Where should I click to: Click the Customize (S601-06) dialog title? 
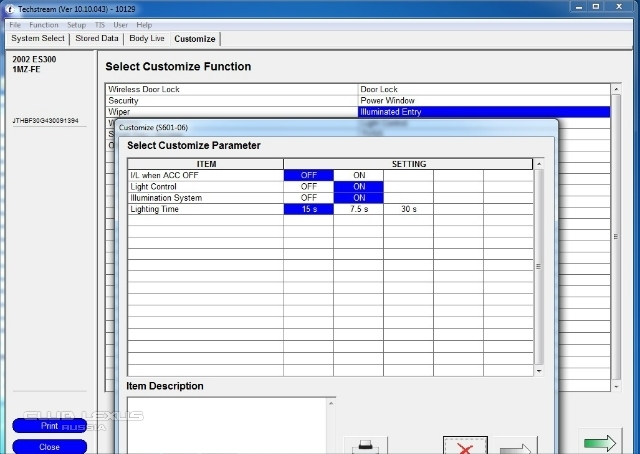(153, 127)
